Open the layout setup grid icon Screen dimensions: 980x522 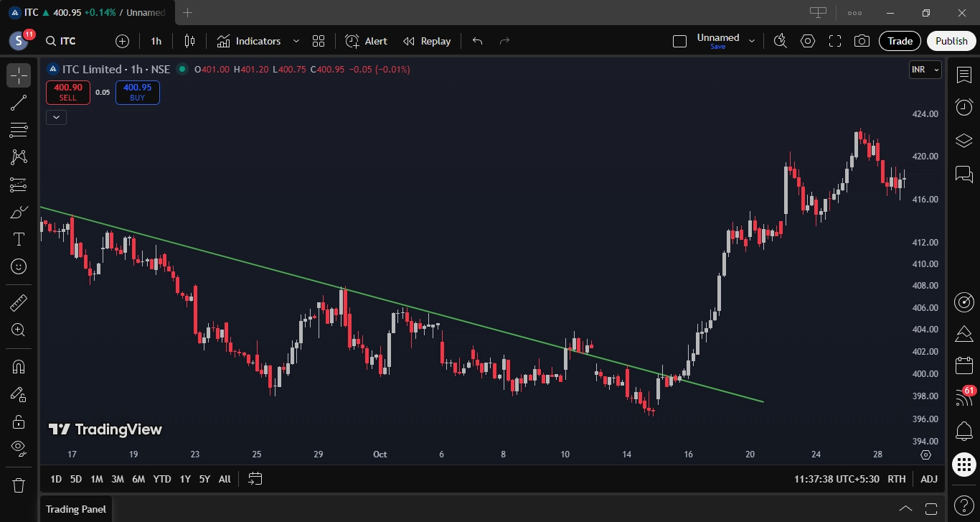(319, 41)
